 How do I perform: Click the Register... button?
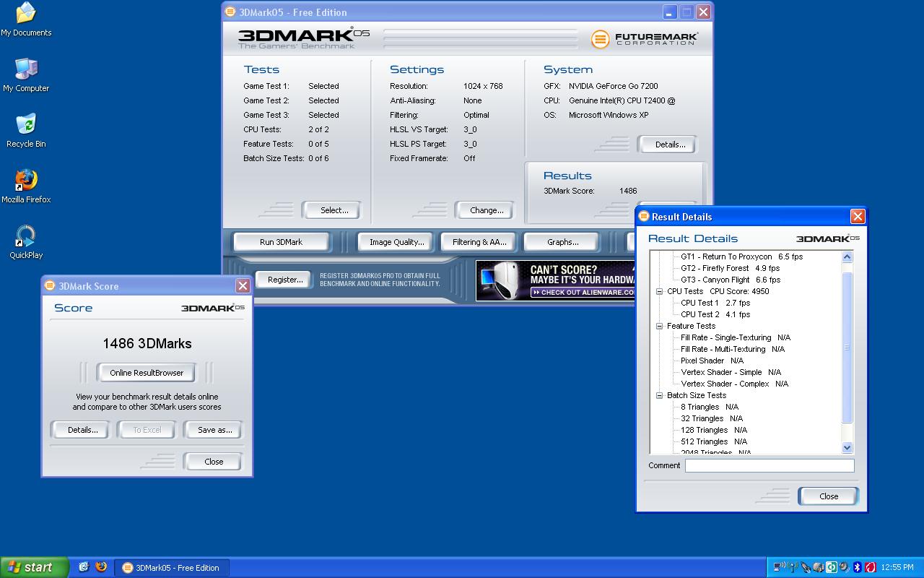[285, 280]
